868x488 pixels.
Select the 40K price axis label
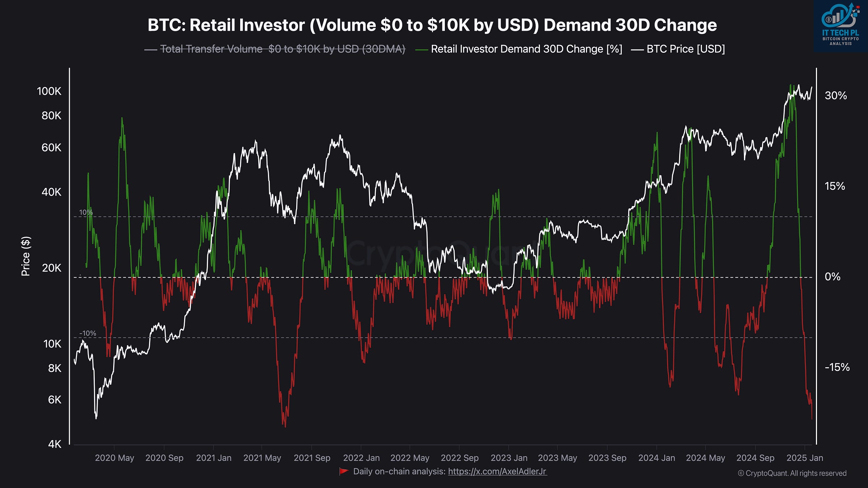point(51,192)
